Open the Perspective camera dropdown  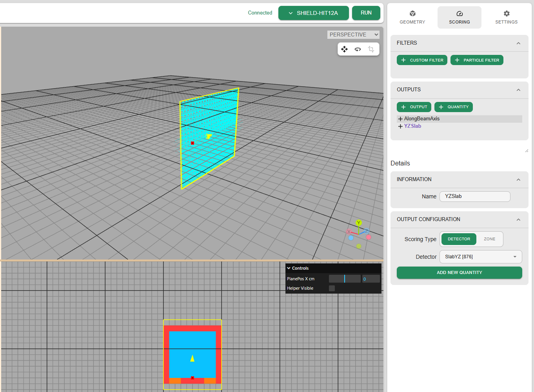[353, 34]
